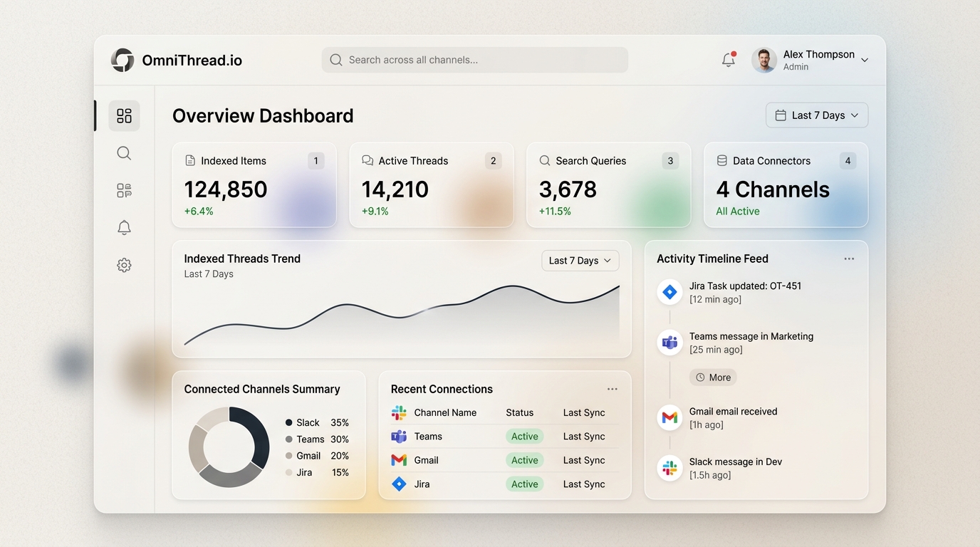
Task: Expand the Alex Thompson user menu chevron
Action: pos(865,60)
